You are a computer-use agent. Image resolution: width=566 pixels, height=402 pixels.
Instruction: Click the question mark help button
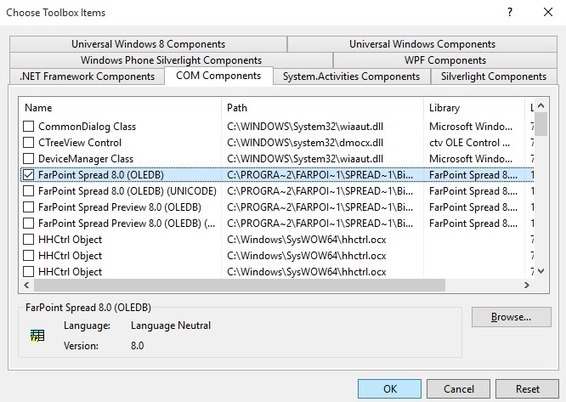click(x=509, y=12)
